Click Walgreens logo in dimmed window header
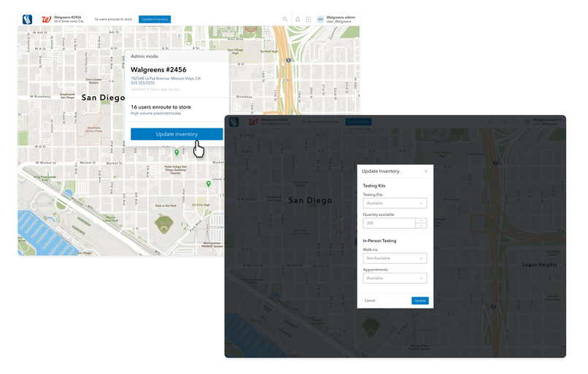The height and width of the screenshot is (374, 588). click(x=253, y=122)
